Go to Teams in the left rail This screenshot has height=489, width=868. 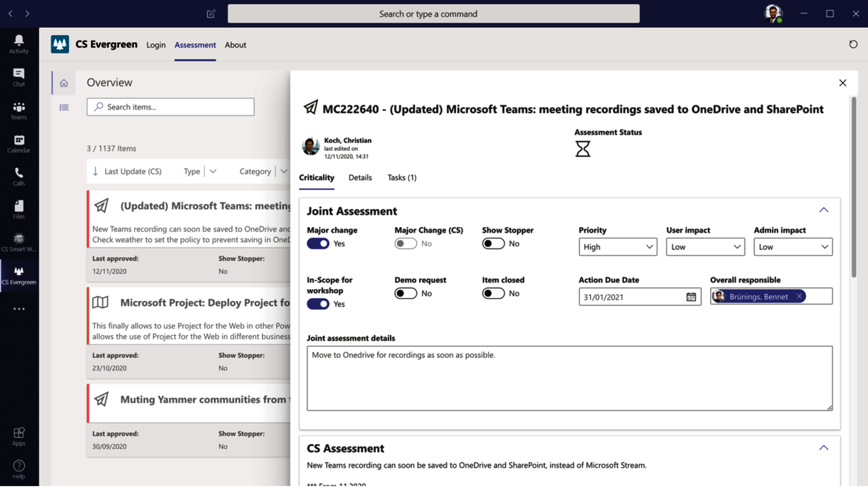pos(19,111)
